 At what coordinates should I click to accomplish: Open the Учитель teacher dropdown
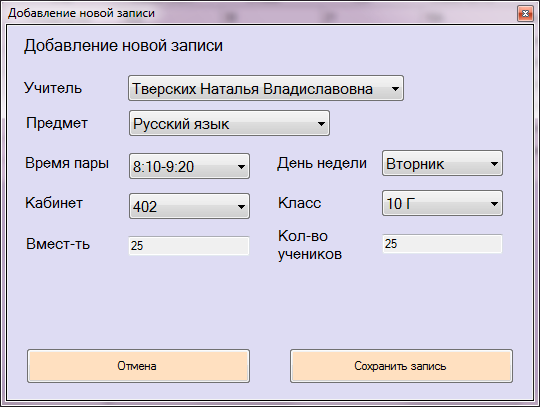point(266,88)
